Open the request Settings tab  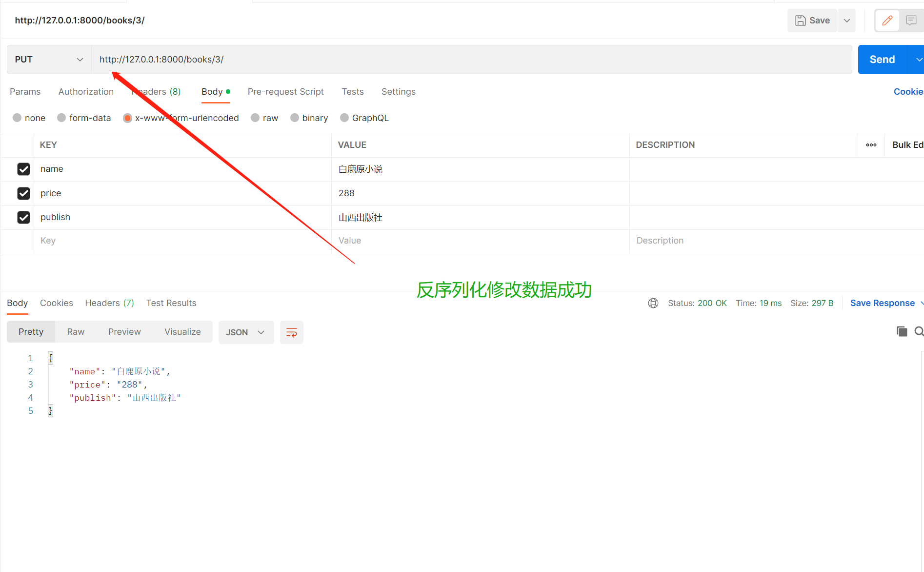tap(399, 92)
